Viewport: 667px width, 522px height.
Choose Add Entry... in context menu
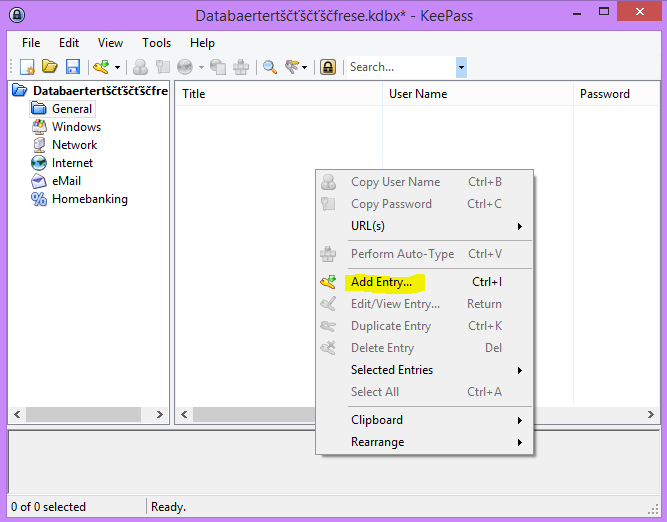pyautogui.click(x=425, y=282)
